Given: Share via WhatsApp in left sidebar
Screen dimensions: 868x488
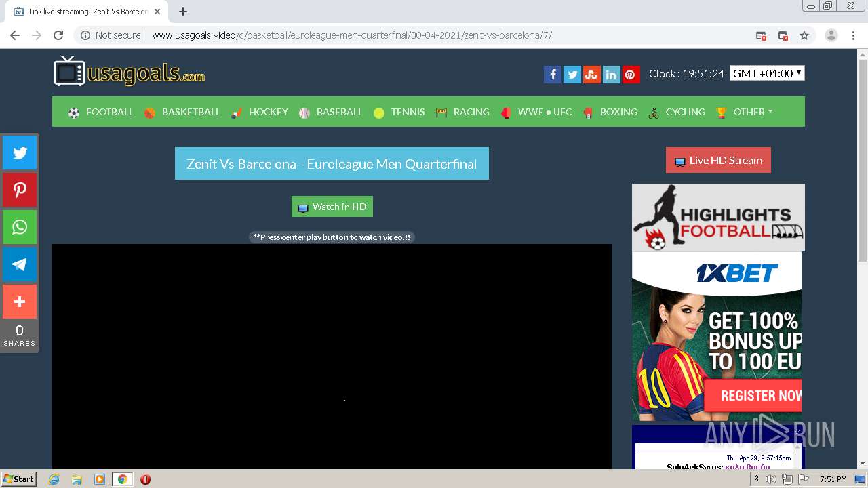Looking at the screenshot, I should [x=20, y=227].
